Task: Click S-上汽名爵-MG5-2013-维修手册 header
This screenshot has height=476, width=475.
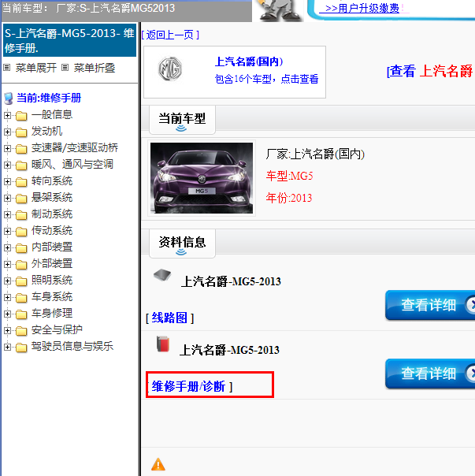Action: [x=69, y=40]
